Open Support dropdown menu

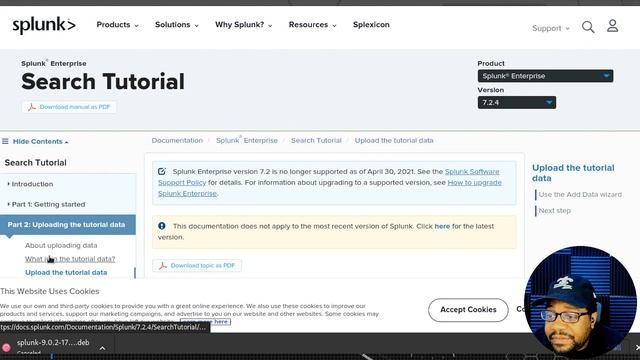[x=551, y=28]
